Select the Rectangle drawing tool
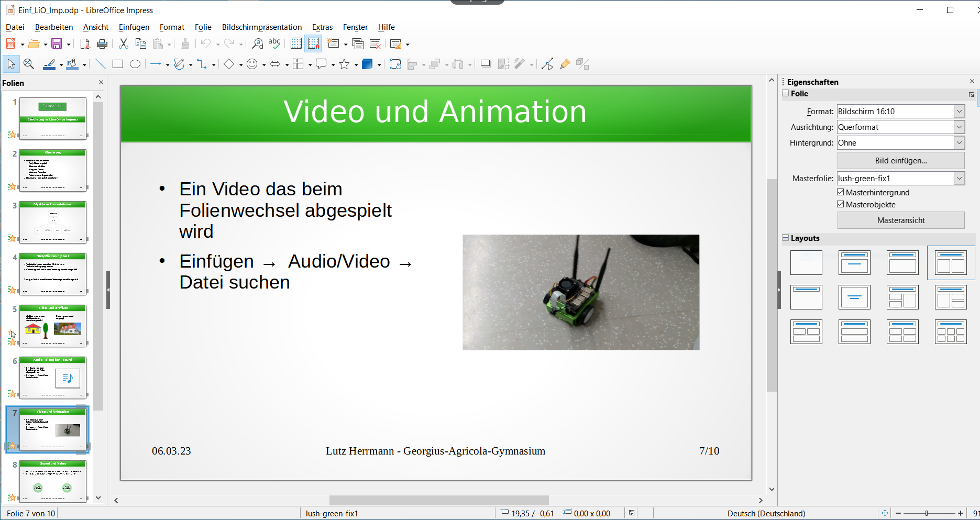The image size is (980, 520). (x=118, y=64)
